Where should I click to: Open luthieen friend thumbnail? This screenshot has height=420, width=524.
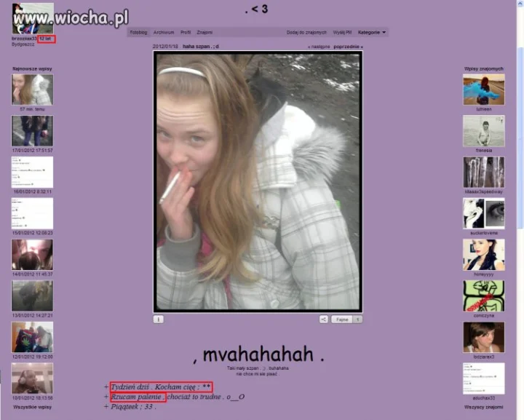point(483,90)
